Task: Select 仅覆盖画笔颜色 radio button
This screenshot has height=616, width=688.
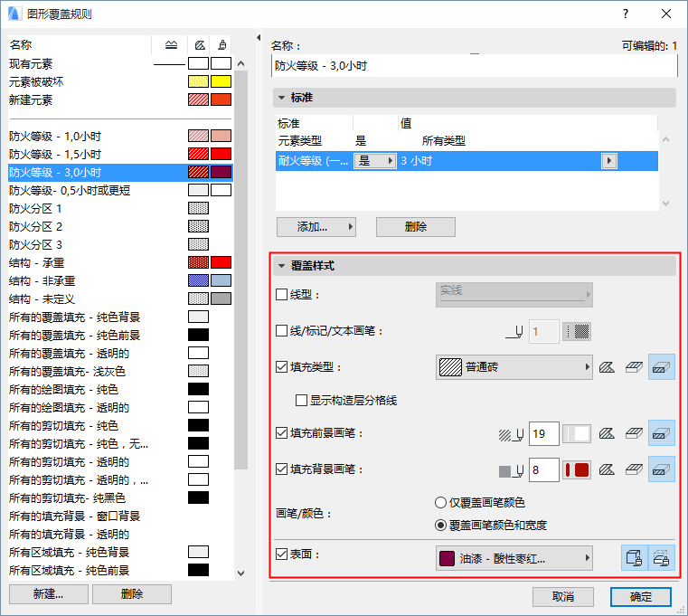Action: [440, 503]
